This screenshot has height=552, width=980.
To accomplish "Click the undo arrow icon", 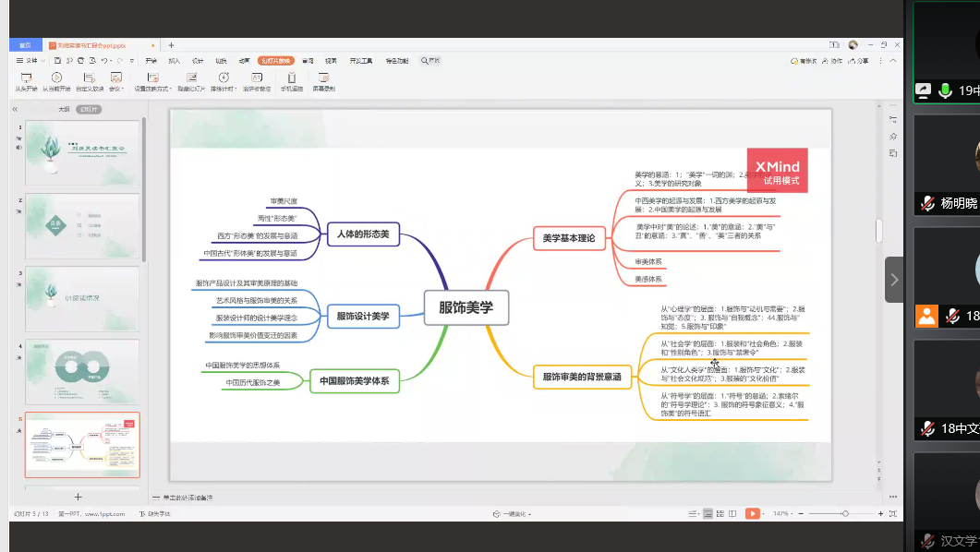I will click(104, 61).
